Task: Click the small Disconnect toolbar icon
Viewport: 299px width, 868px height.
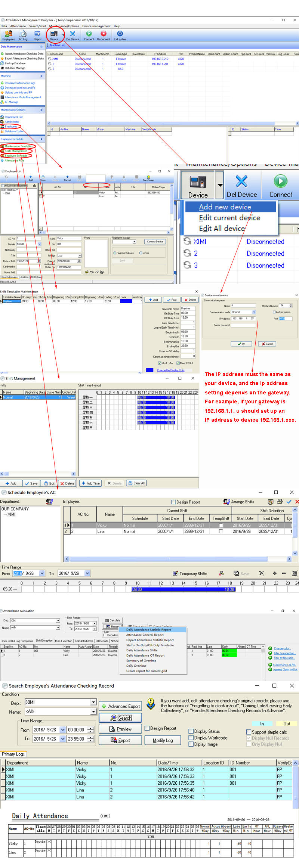Action: coord(104,34)
